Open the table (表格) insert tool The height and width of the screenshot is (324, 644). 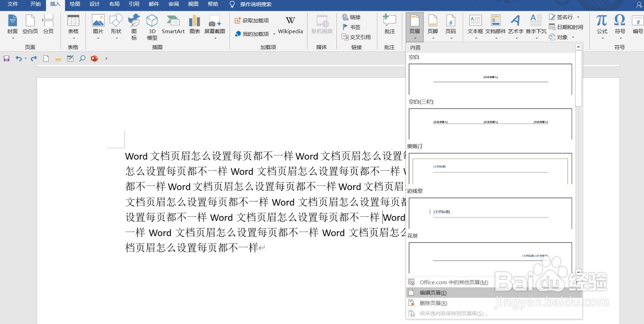point(73,26)
